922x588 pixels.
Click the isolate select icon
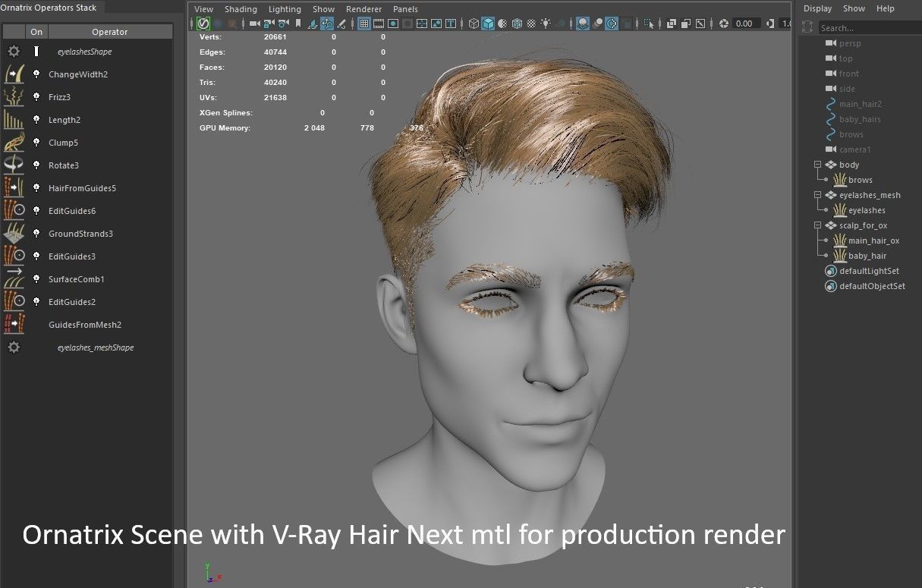click(x=648, y=24)
